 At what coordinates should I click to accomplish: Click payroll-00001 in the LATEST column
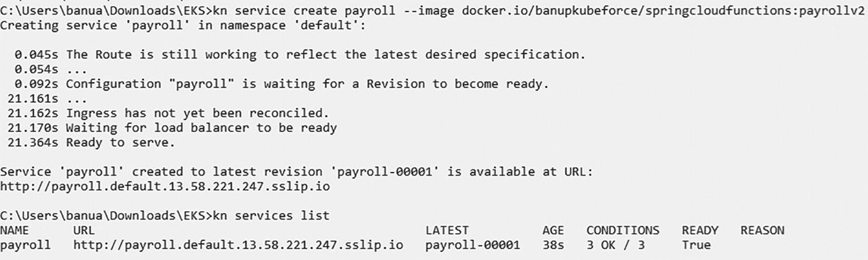pyautogui.click(x=473, y=245)
